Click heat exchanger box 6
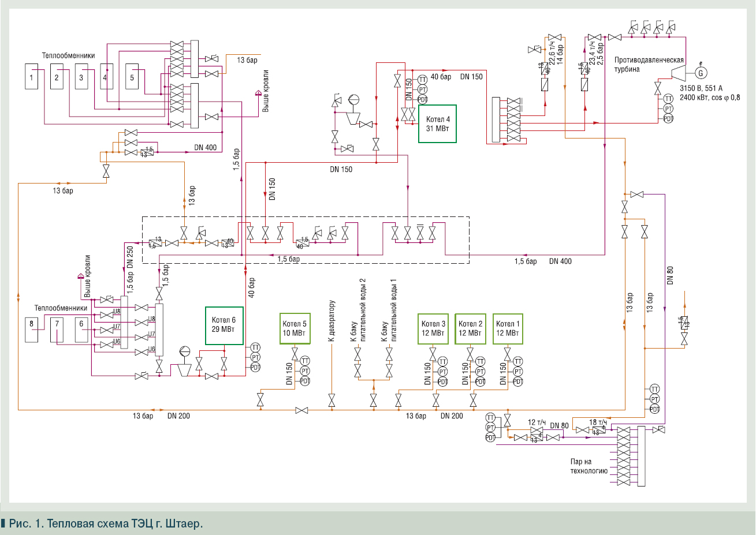Image resolution: width=756 pixels, height=535 pixels. coord(81,330)
